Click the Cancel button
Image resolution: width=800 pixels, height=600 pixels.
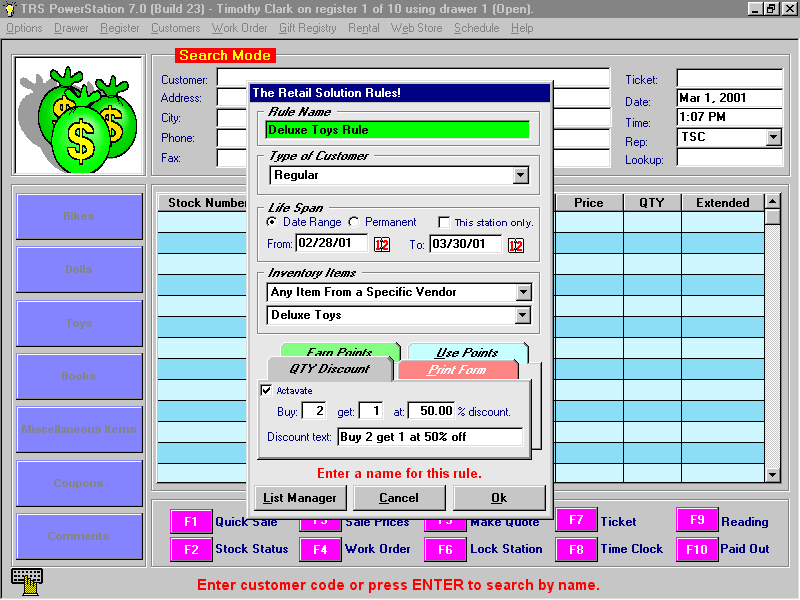[x=399, y=498]
